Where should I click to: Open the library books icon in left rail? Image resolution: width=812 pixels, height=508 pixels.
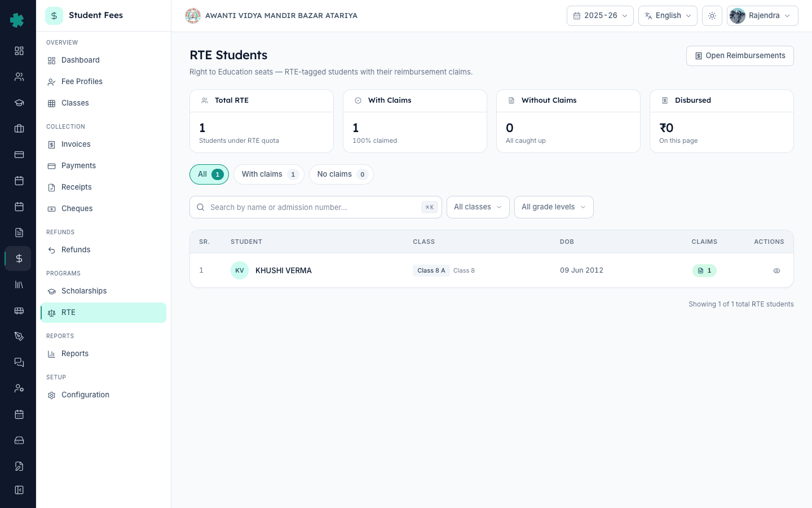pos(19,284)
